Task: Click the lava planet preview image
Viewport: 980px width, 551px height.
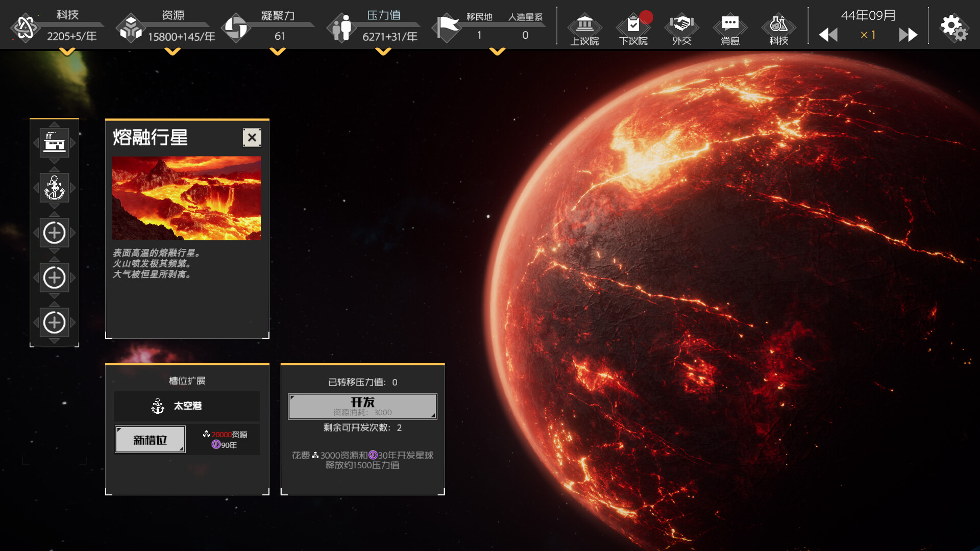Action: point(187,198)
